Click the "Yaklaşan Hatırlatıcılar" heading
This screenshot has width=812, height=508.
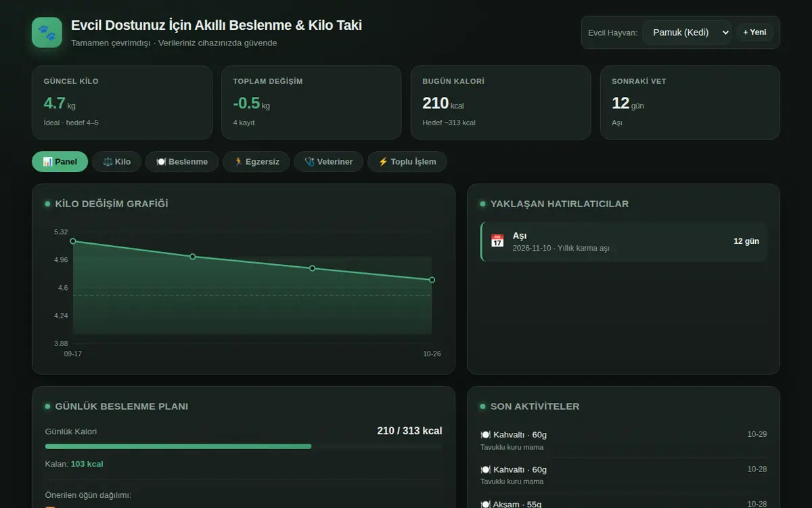click(x=560, y=204)
